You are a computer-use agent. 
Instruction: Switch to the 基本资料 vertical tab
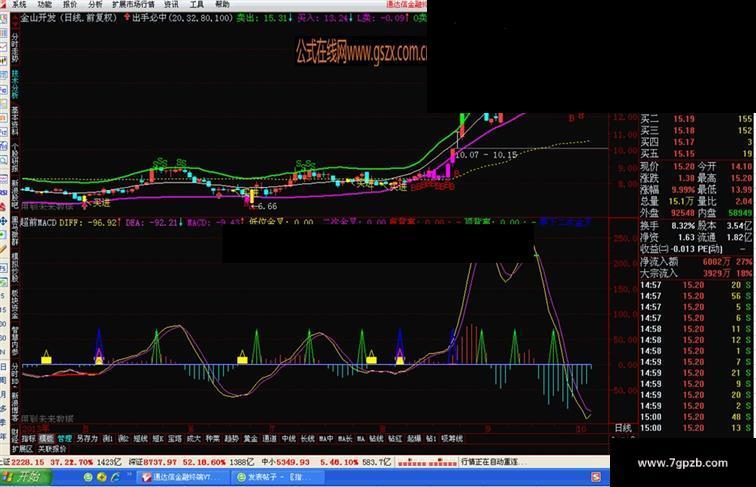(15, 121)
